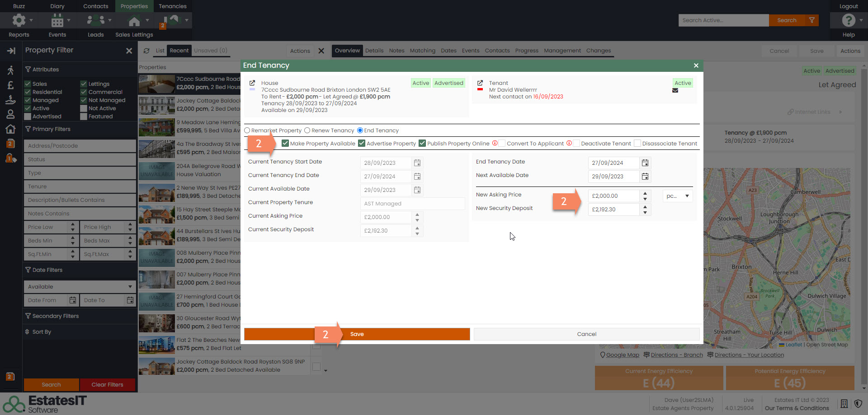Enable the Deactivate Tenant checkbox

(576, 144)
